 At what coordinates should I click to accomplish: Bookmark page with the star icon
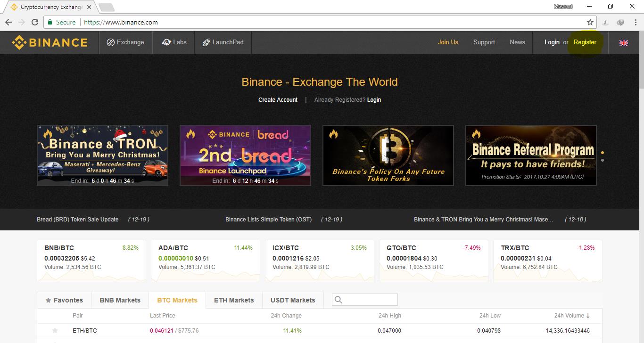pos(590,22)
